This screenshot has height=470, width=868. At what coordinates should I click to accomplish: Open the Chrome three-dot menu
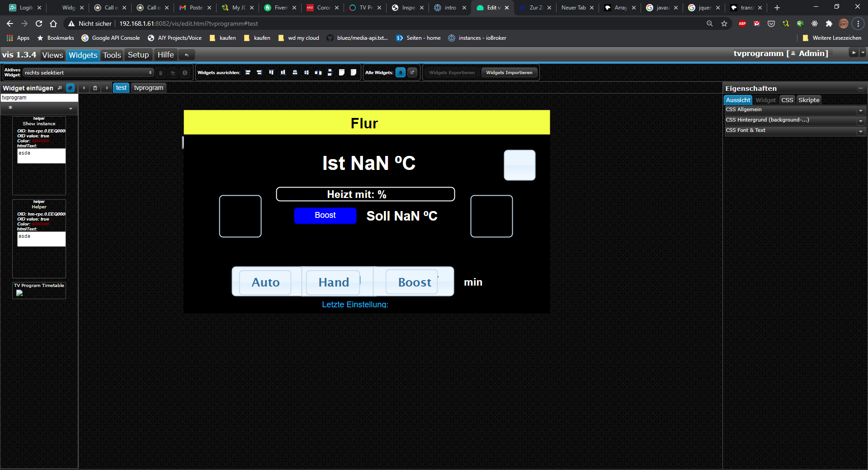(858, 23)
